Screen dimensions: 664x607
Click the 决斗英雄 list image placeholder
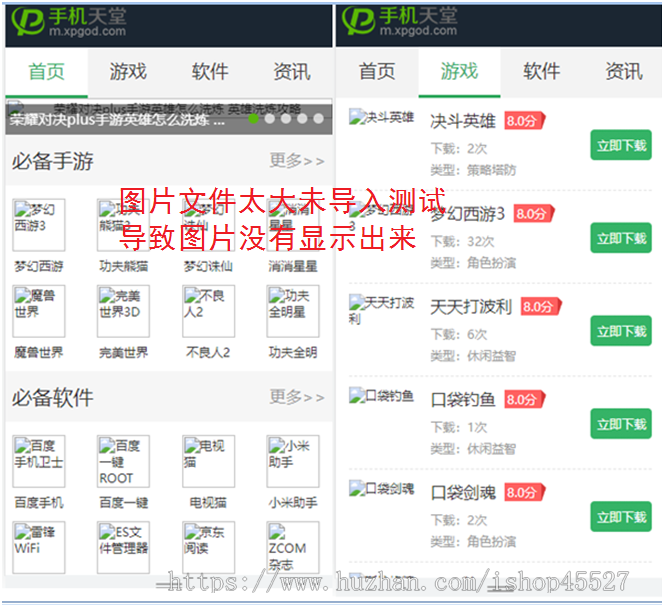click(382, 117)
